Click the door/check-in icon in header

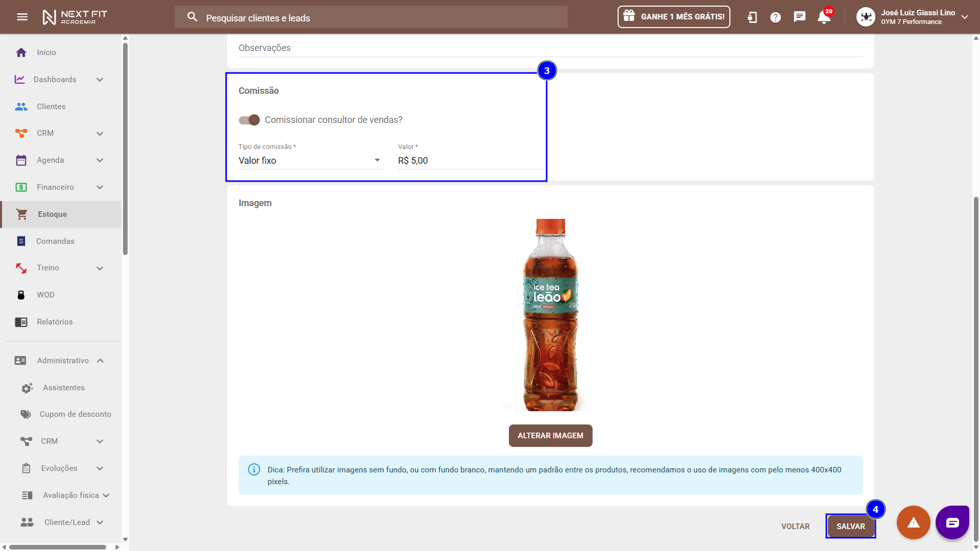752,17
